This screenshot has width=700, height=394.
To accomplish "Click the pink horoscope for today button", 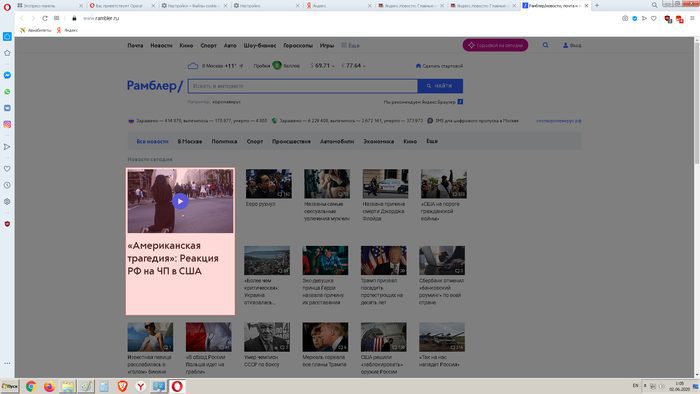I will (495, 45).
